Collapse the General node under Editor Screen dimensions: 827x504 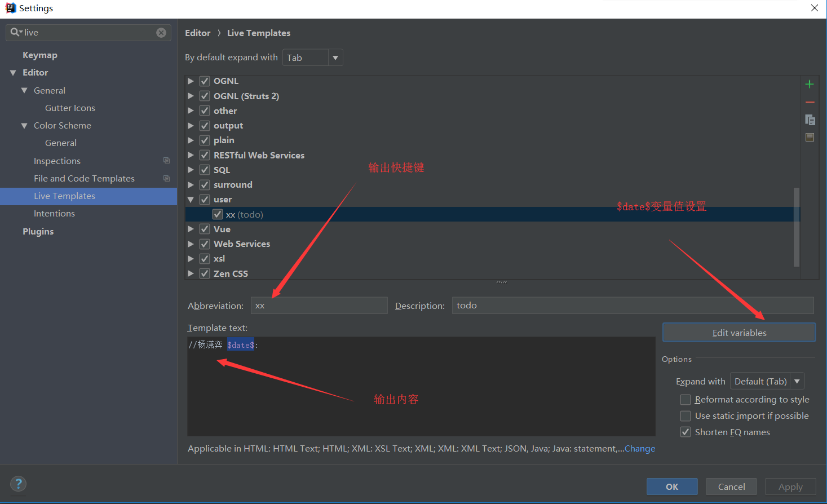(24, 90)
